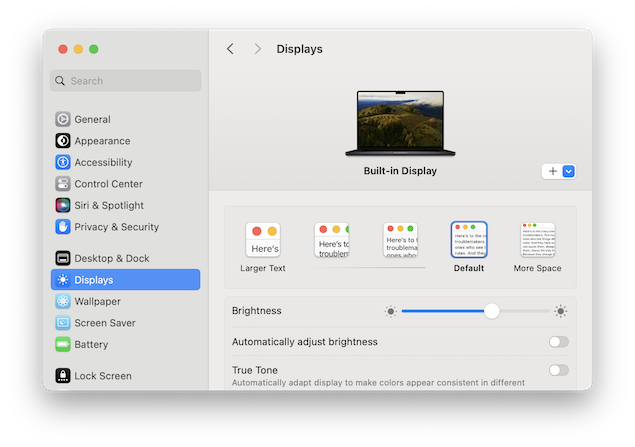Screen dimensions: 635x447
Task: Click the General settings gear icon
Action: click(x=63, y=119)
